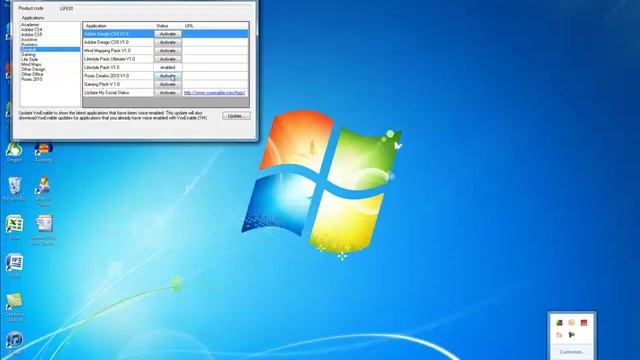The image size is (640, 360).
Task: Click the green-and-dark tray icon in overflow popup
Action: tap(560, 322)
